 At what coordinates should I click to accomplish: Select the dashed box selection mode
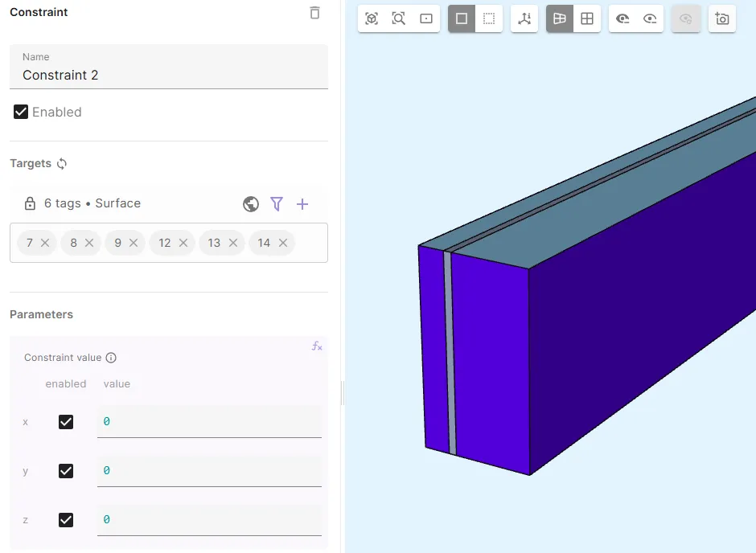pyautogui.click(x=489, y=18)
